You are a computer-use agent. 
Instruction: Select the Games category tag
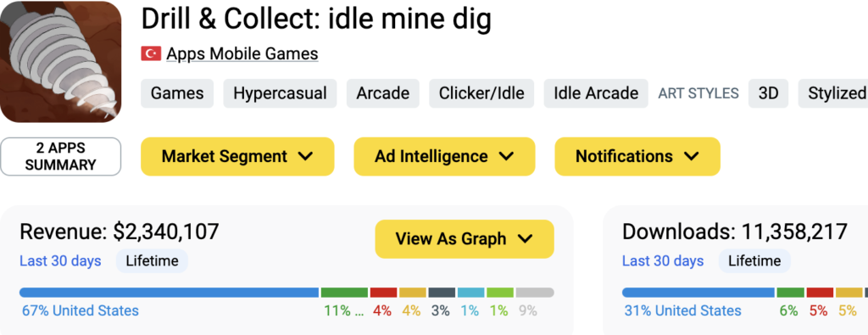point(177,93)
